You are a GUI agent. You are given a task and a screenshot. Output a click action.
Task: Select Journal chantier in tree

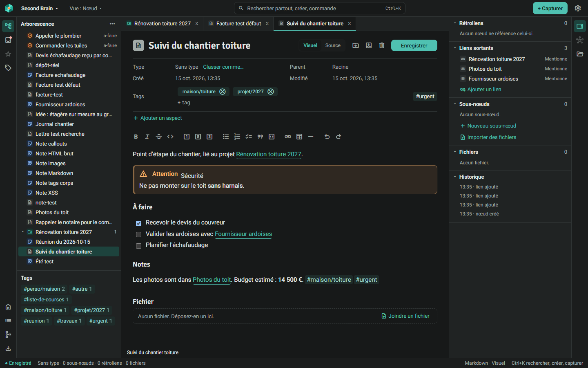click(x=69, y=124)
